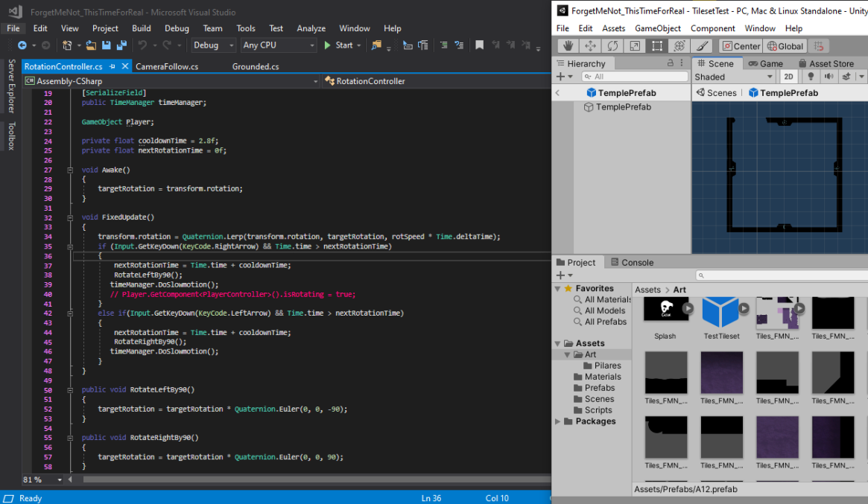Screen dimensions: 868x504
Task: Switch to the CameraFollow.cs tab
Action: [x=167, y=66]
